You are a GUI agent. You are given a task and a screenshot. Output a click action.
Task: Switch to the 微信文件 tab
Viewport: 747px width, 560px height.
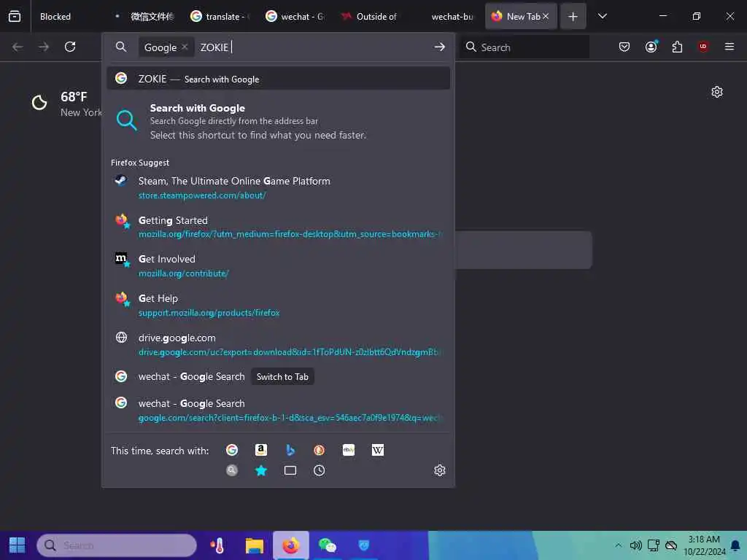pyautogui.click(x=147, y=16)
